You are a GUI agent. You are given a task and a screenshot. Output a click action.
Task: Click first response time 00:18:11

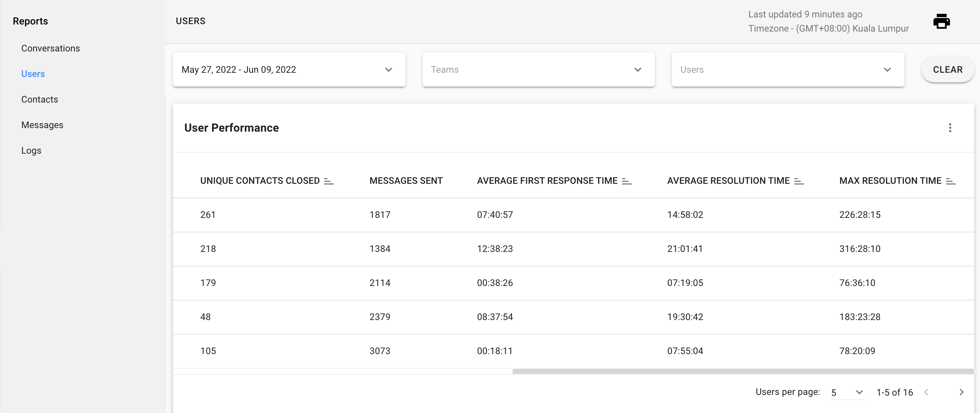[x=495, y=351]
